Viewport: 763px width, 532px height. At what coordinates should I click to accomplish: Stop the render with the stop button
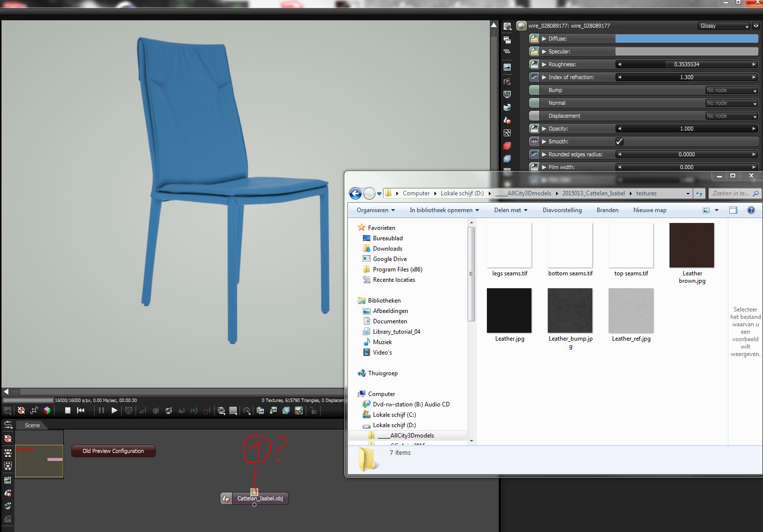click(68, 410)
